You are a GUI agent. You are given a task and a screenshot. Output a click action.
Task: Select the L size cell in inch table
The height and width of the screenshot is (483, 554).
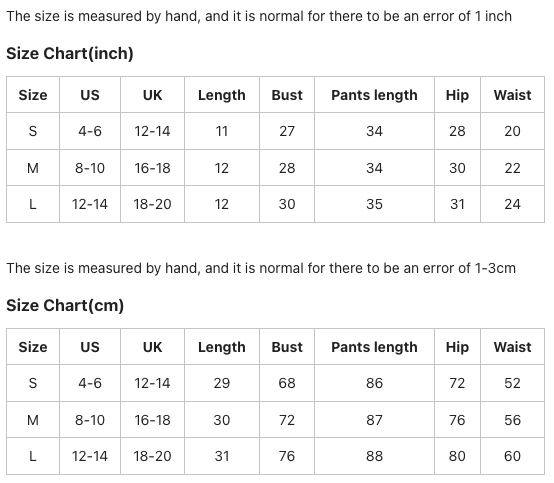[x=33, y=204]
